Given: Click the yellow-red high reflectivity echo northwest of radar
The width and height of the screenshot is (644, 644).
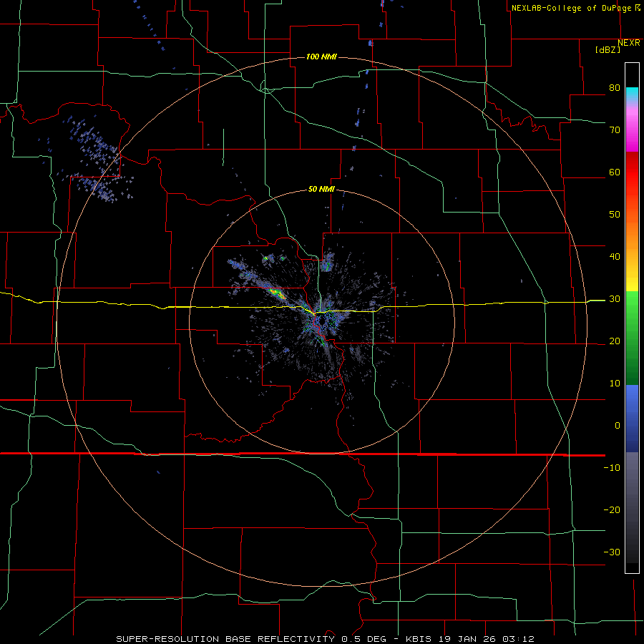Looking at the screenshot, I should coord(277,293).
